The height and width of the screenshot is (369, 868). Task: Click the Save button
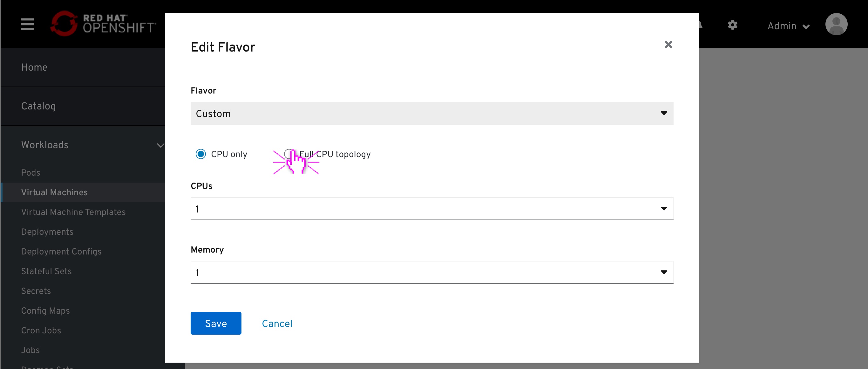point(216,324)
